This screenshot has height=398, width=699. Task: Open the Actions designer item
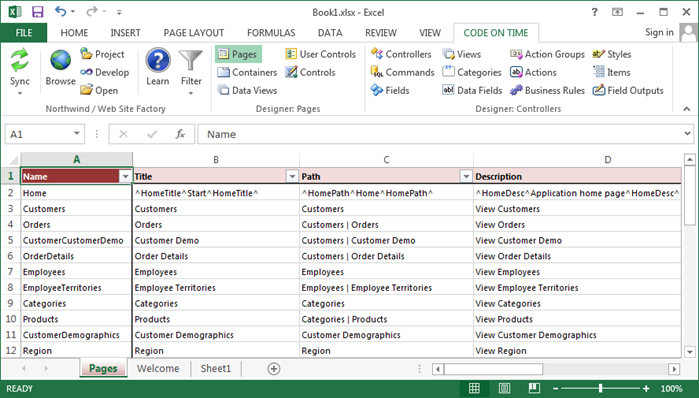[x=533, y=72]
